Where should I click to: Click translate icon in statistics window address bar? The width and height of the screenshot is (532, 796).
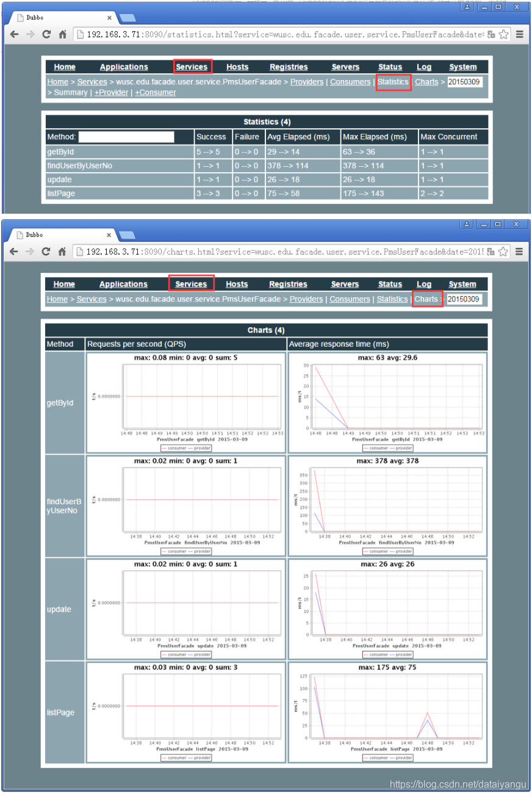[492, 35]
